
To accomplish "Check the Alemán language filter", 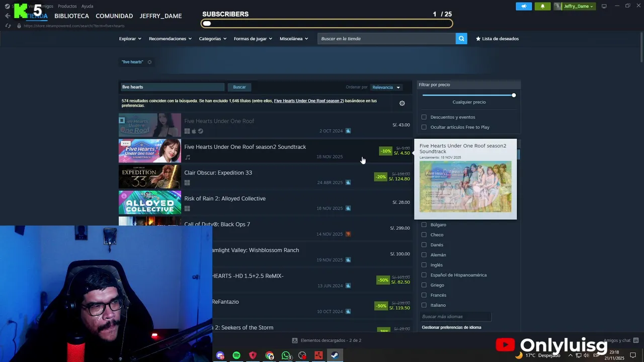I will click(x=424, y=255).
